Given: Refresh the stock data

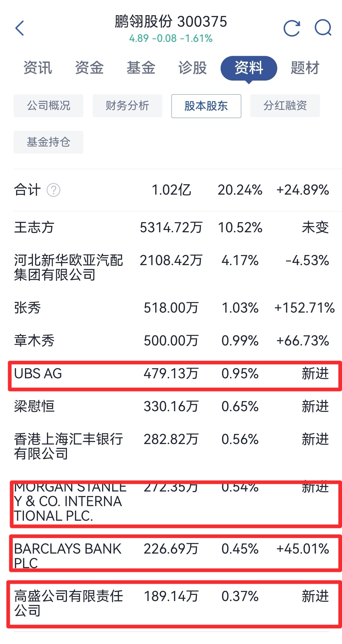Looking at the screenshot, I should point(292,28).
